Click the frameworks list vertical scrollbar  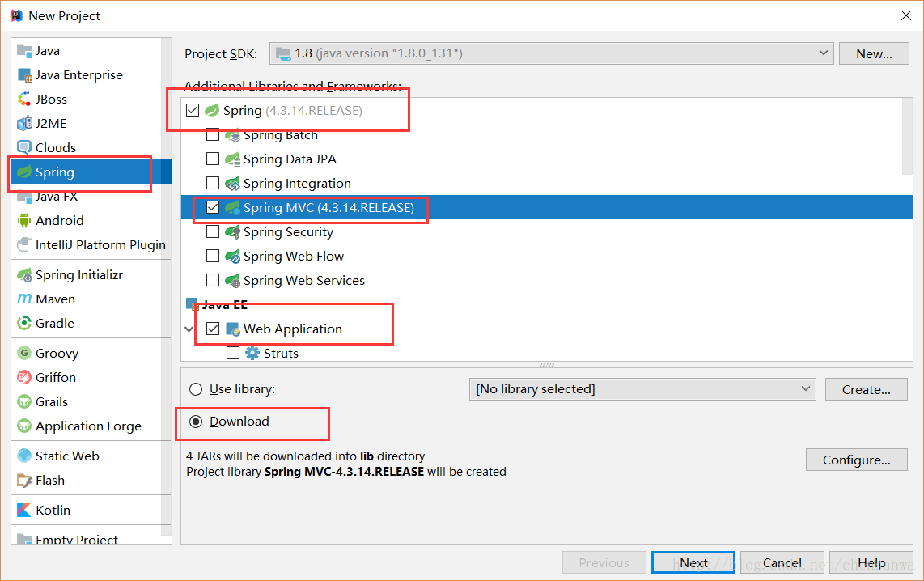tap(908, 136)
